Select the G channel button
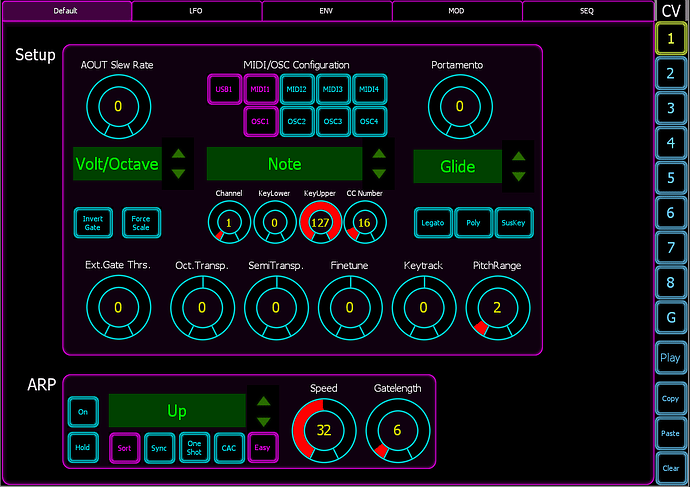The image size is (690, 487). click(x=671, y=317)
